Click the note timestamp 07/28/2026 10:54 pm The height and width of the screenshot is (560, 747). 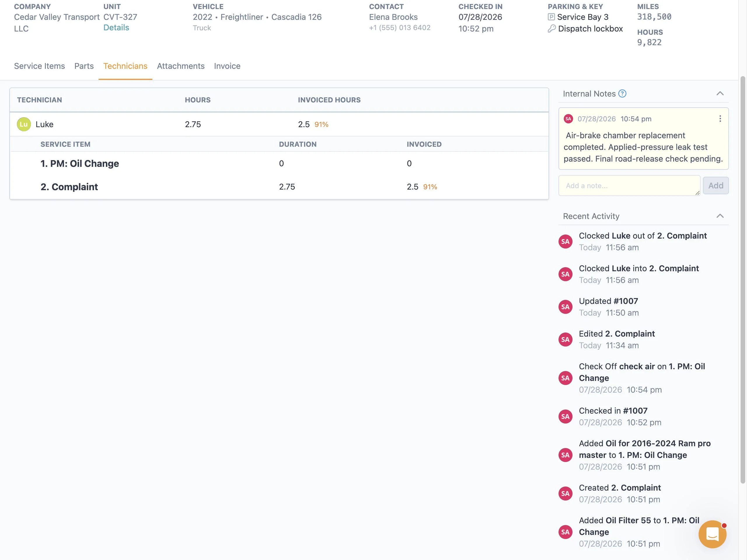(614, 119)
